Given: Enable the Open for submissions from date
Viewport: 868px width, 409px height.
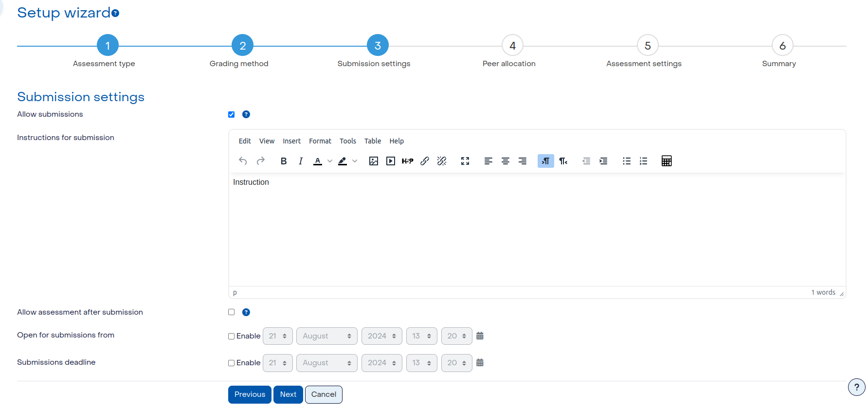Looking at the screenshot, I should click(x=232, y=337).
